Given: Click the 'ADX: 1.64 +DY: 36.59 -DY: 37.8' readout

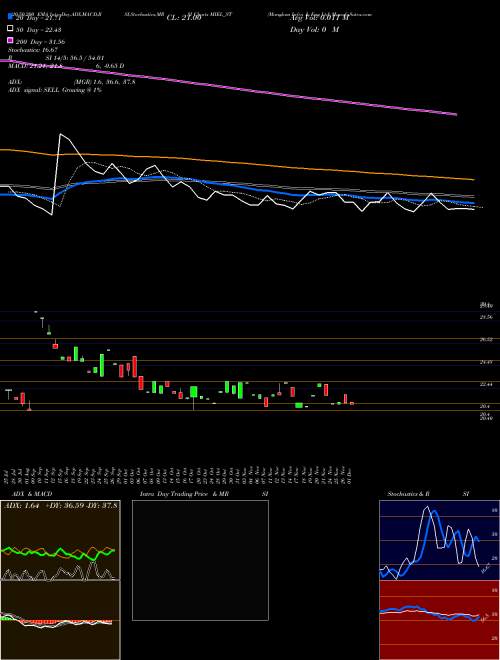Looking at the screenshot, I should (61, 506).
